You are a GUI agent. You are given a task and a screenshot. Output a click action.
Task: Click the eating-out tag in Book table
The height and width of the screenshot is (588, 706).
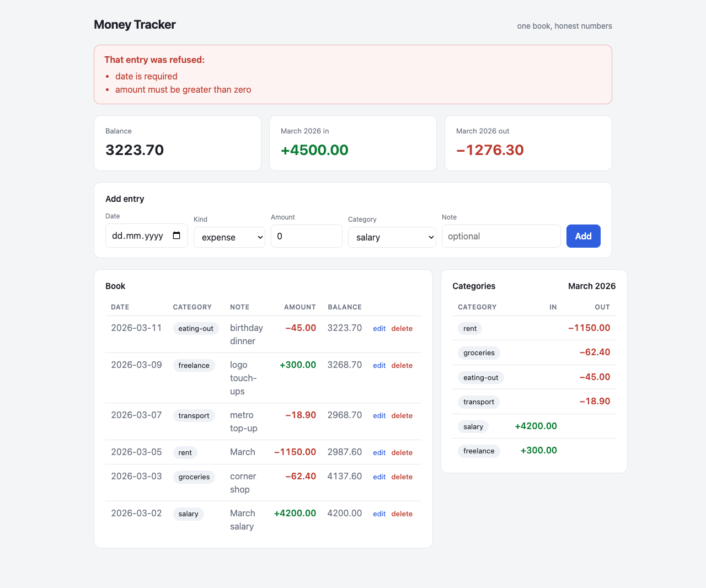[196, 328]
